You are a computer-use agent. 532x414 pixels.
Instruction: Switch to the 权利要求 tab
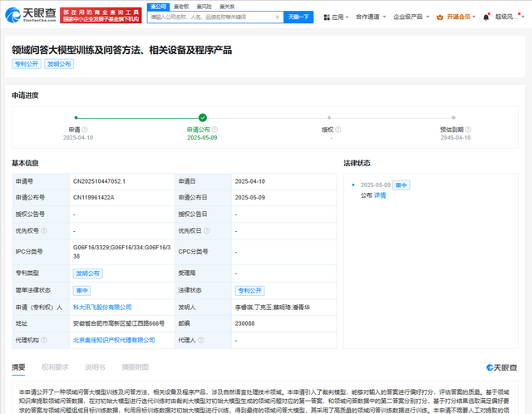click(x=55, y=367)
